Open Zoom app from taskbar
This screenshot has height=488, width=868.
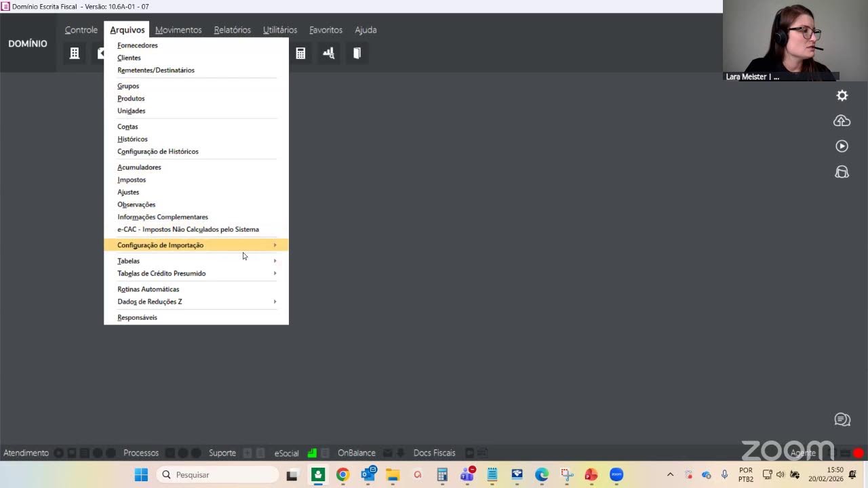[x=616, y=474]
